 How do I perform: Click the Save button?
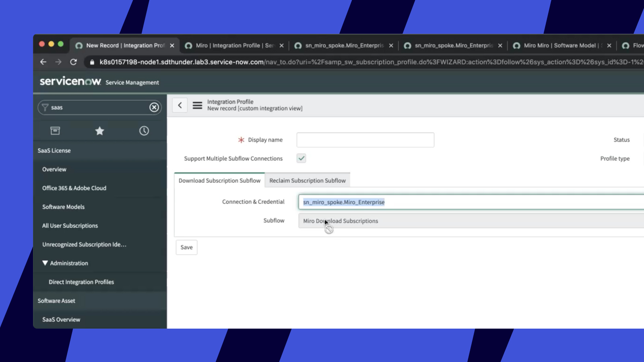click(186, 247)
